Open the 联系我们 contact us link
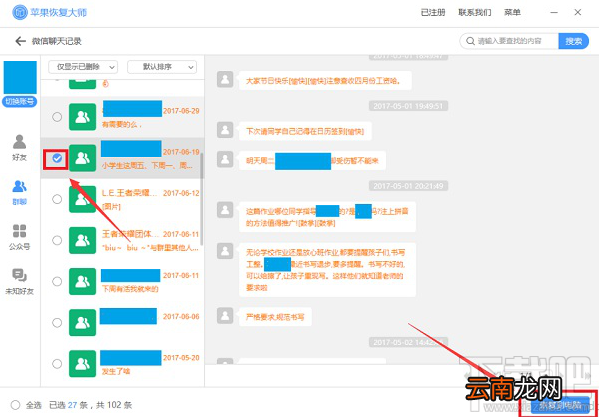This screenshot has height=417, width=599. click(474, 13)
